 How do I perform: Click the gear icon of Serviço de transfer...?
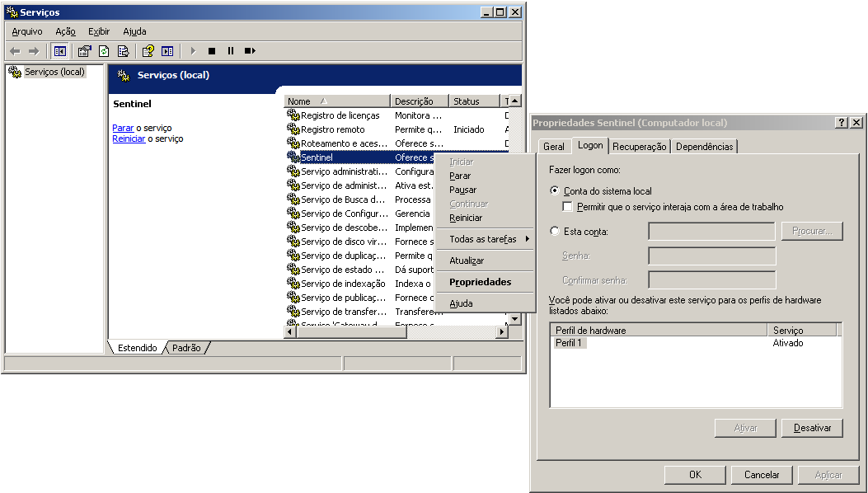point(293,312)
